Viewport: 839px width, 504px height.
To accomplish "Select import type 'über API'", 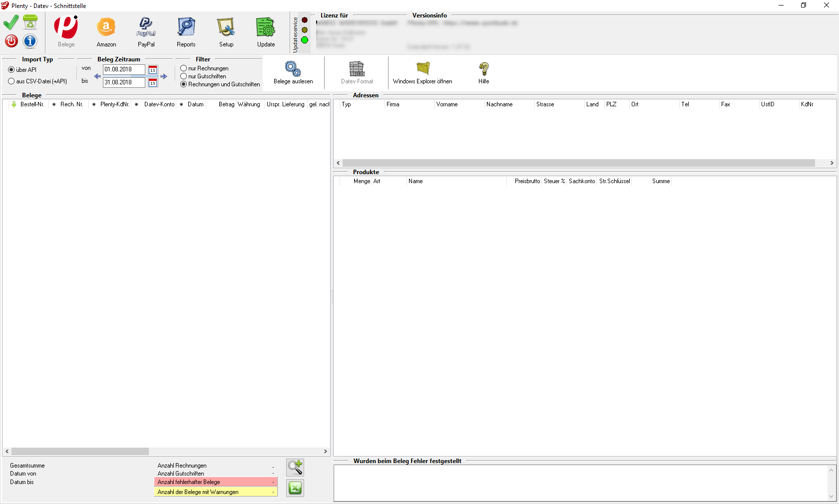I will (11, 70).
